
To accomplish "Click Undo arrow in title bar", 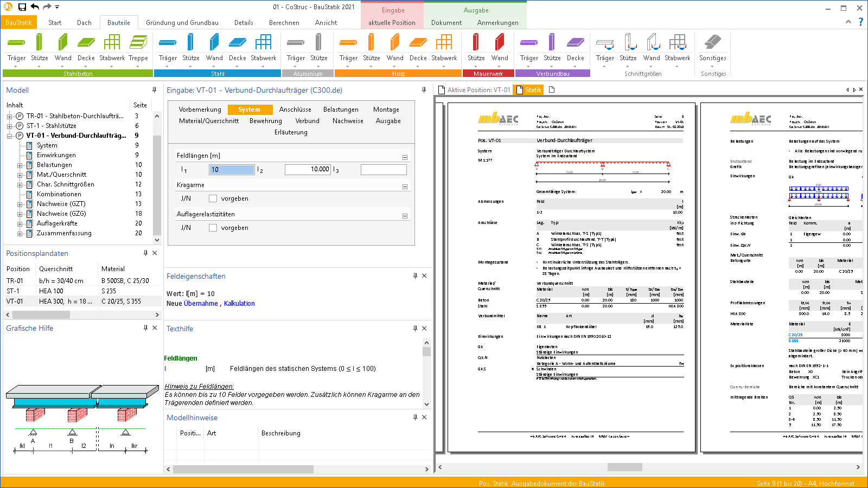I will (x=35, y=7).
